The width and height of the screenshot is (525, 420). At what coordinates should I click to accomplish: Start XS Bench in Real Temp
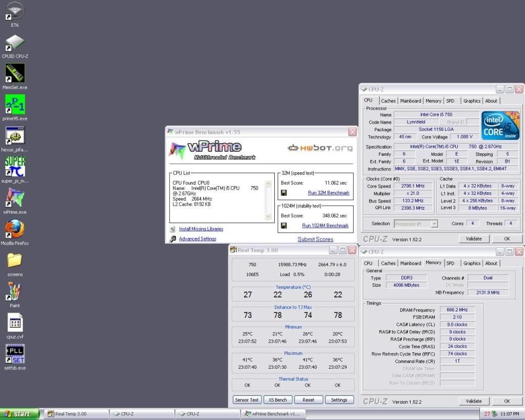click(277, 400)
